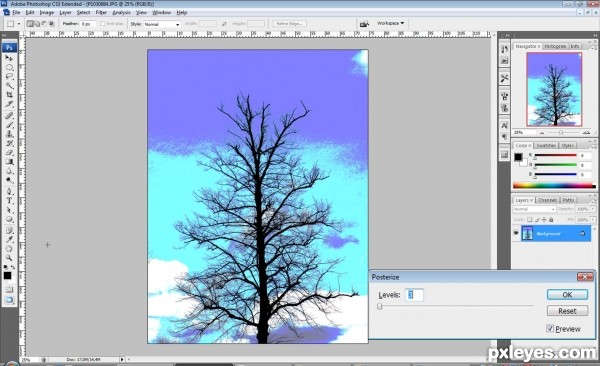The image size is (600, 366).
Task: Select the Spot Healing Brush tool
Action: pyautogui.click(x=9, y=116)
